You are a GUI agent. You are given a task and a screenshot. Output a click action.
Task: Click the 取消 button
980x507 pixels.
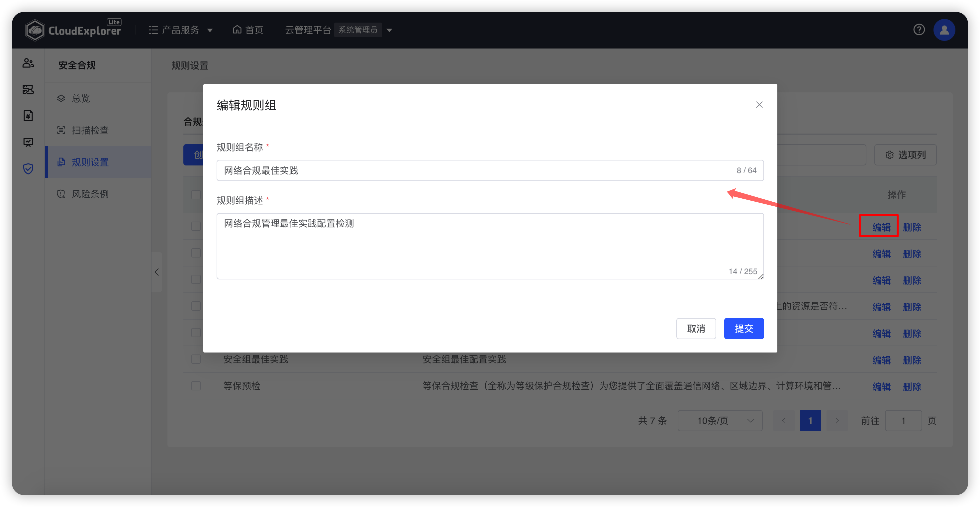[696, 328]
